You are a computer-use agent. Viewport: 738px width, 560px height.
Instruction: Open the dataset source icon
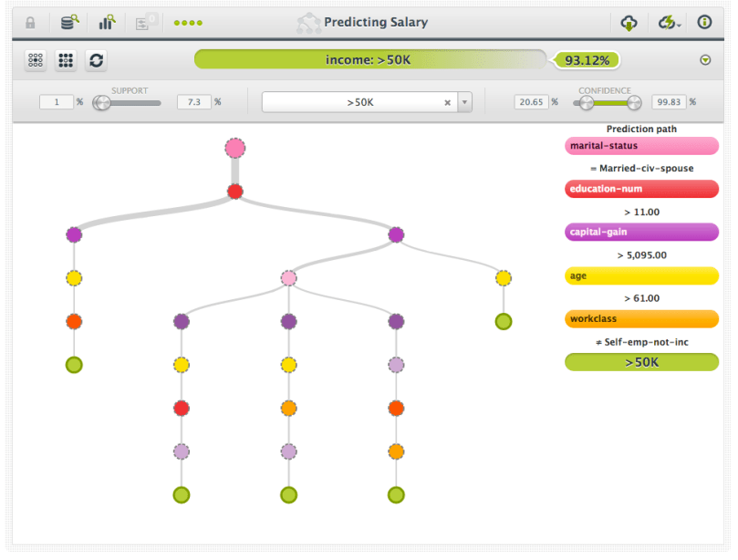tap(69, 22)
